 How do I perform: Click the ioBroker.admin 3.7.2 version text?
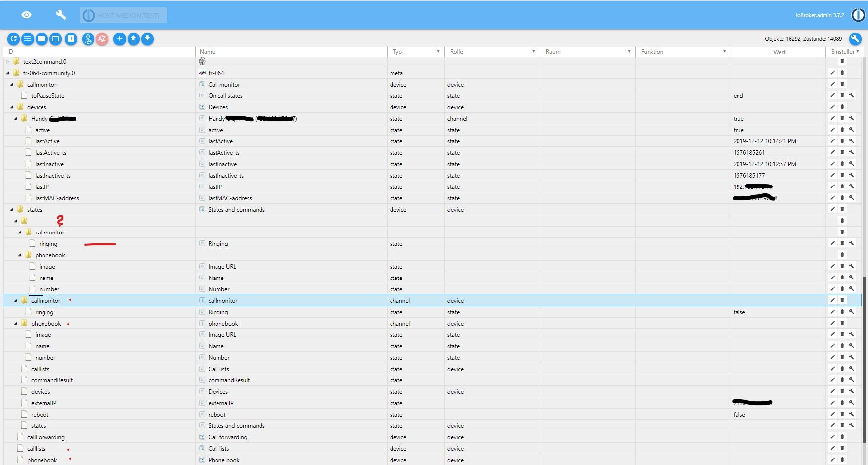pyautogui.click(x=820, y=15)
